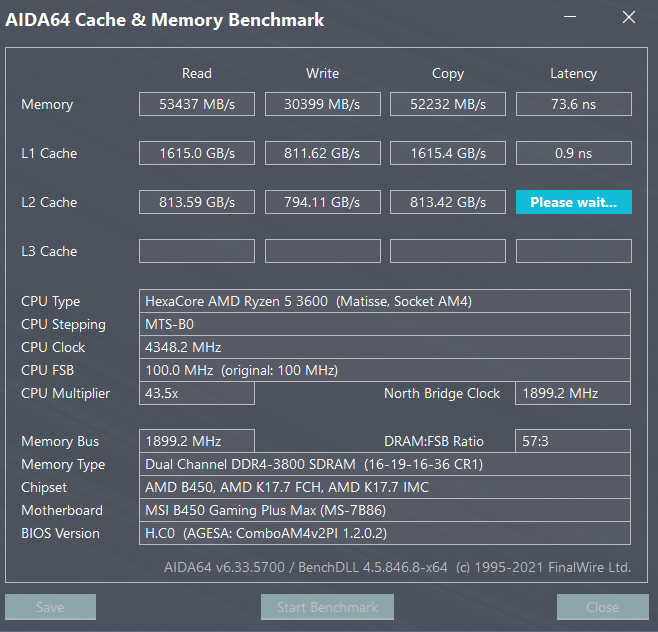Select L1 Cache Read 1615.0 GB/s
Image resolution: width=658 pixels, height=632 pixels.
click(x=197, y=153)
